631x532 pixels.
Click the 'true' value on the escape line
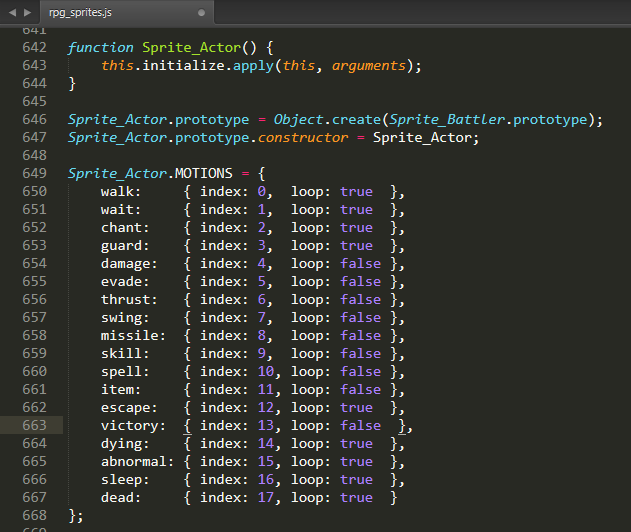point(357,408)
